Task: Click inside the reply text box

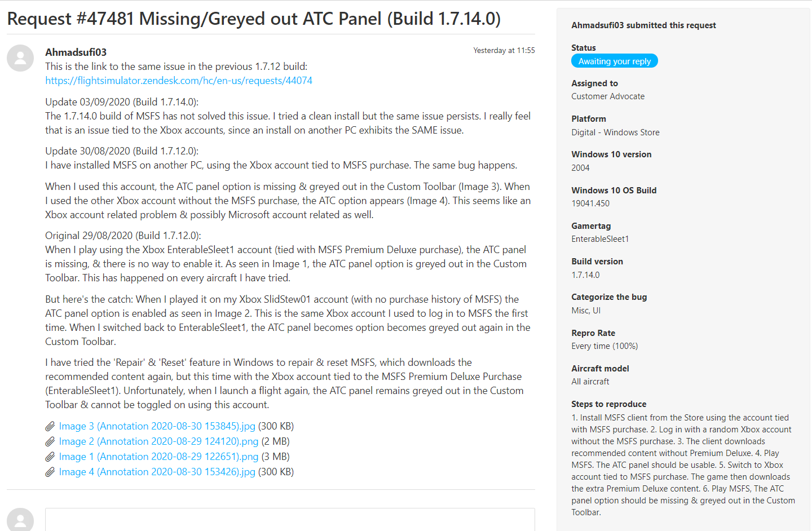Action: pos(290,519)
